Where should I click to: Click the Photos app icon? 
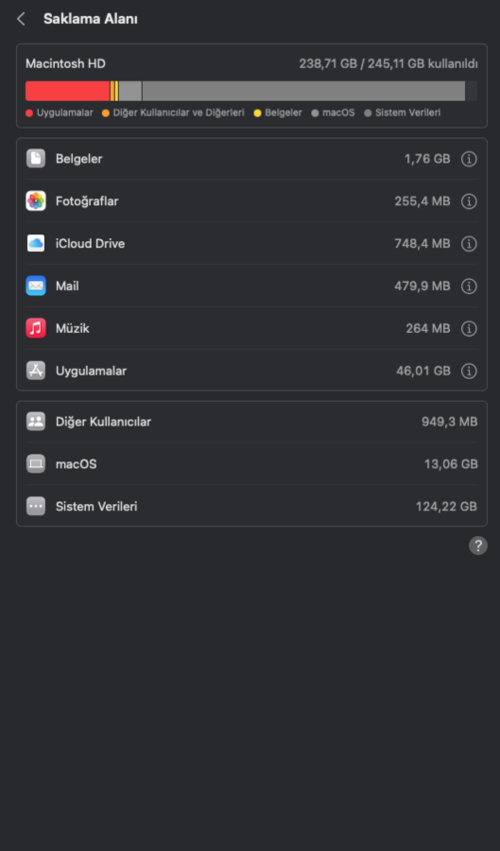coord(36,201)
